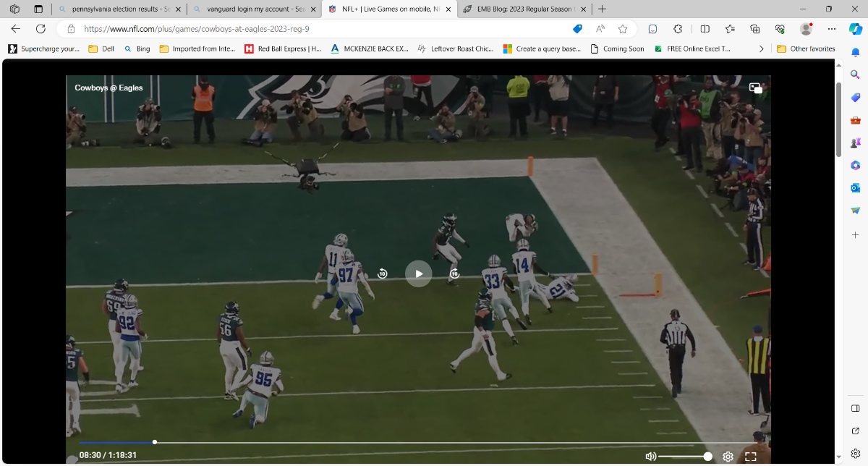
Task: Add this page to favorites star
Action: point(623,29)
